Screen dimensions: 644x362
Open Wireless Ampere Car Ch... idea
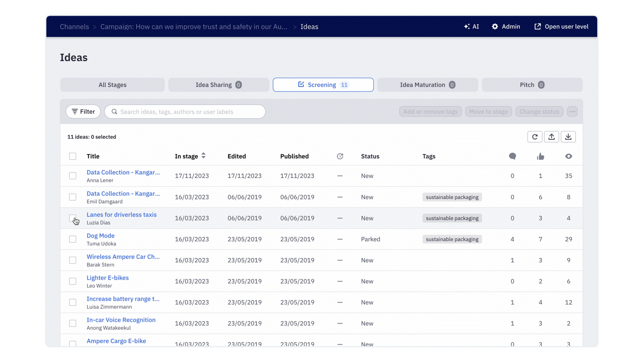[123, 257]
